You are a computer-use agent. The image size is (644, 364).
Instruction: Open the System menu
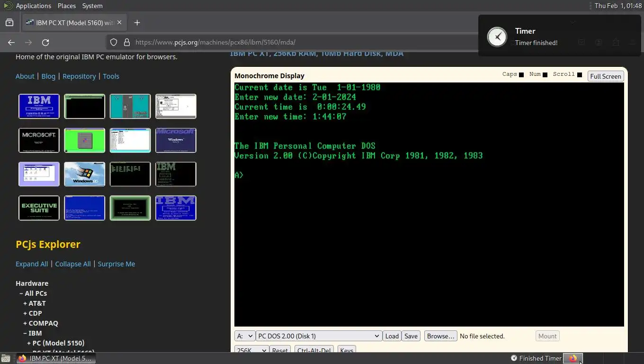click(x=92, y=6)
